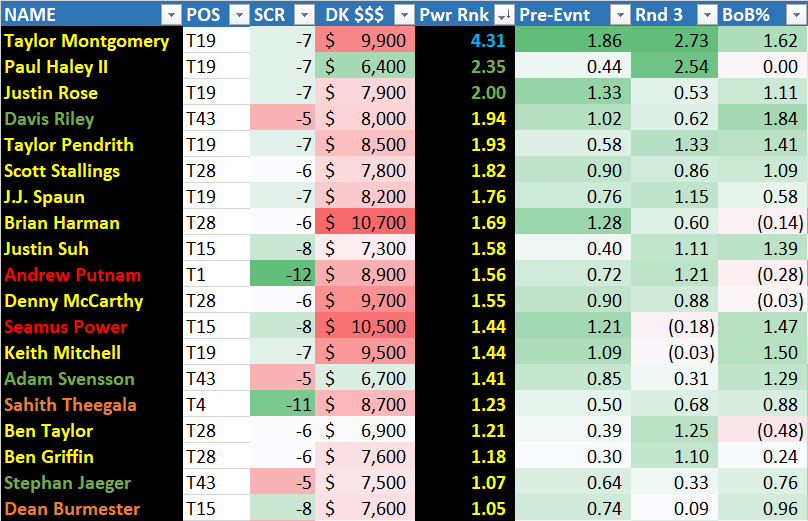The width and height of the screenshot is (808, 521).
Task: Select the Seamus Power name cell
Action: pyautogui.click(x=92, y=326)
